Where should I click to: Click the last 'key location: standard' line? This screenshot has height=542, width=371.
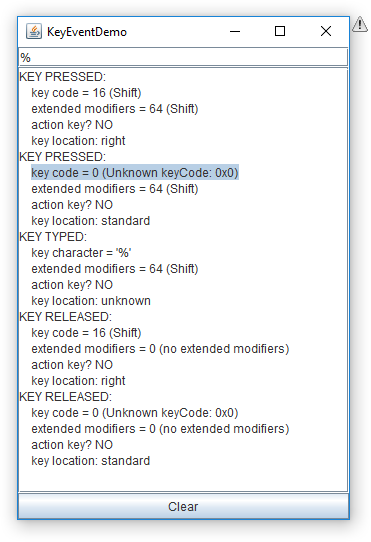(x=91, y=461)
